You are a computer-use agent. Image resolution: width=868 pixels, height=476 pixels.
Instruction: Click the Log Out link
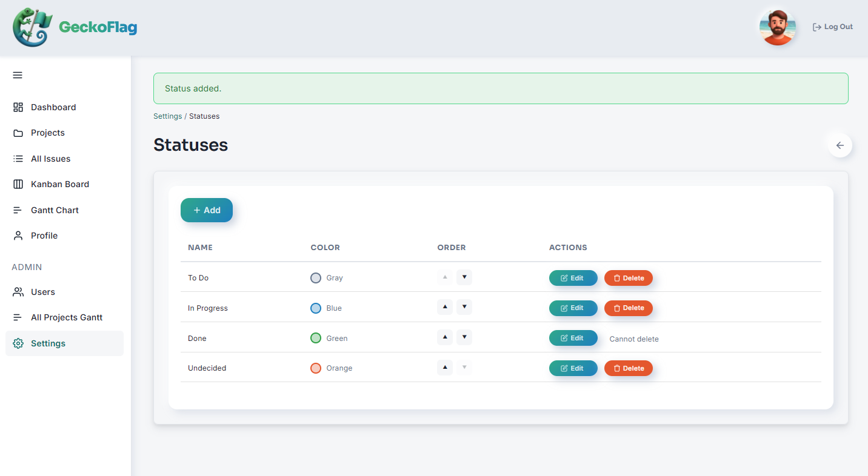[833, 27]
